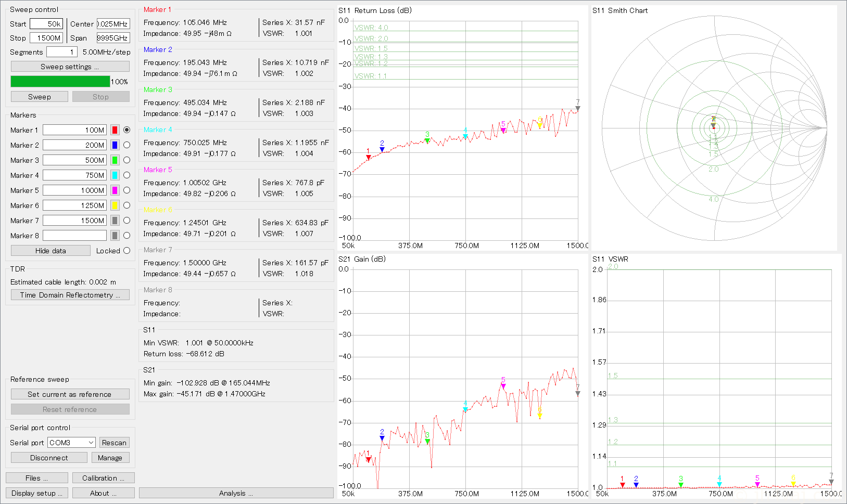Open the Marker 5 magenta color swatch
The height and width of the screenshot is (504, 847).
coord(115,190)
